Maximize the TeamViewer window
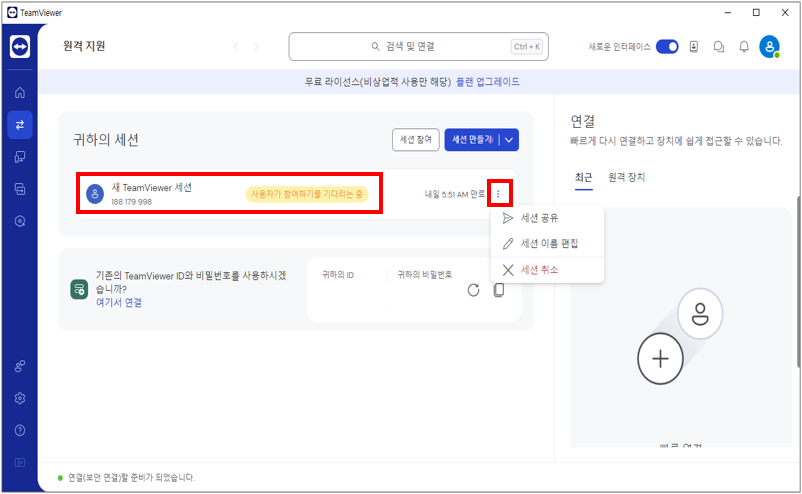The height and width of the screenshot is (494, 802). coord(756,12)
